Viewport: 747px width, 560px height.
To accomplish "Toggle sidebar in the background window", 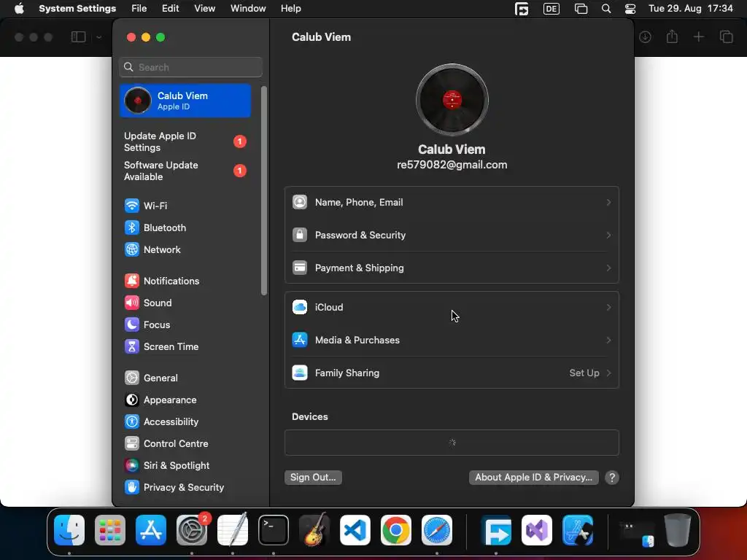I will coord(79,36).
